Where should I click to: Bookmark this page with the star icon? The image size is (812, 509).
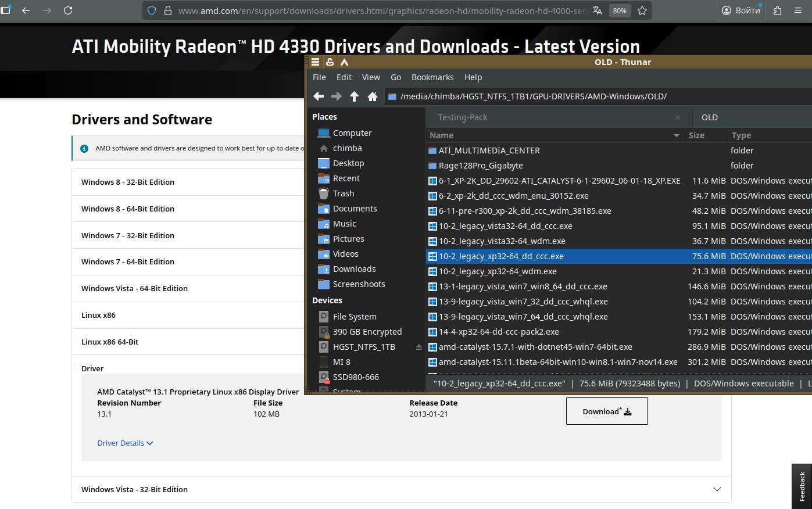tap(642, 10)
